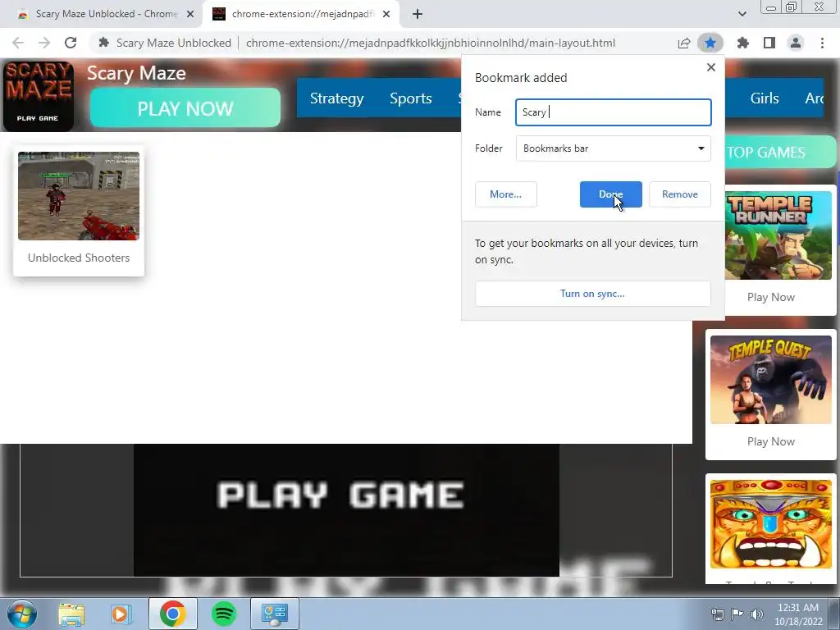Screen dimensions: 840x630
Task: Click the share page icon in address bar
Action: click(684, 43)
